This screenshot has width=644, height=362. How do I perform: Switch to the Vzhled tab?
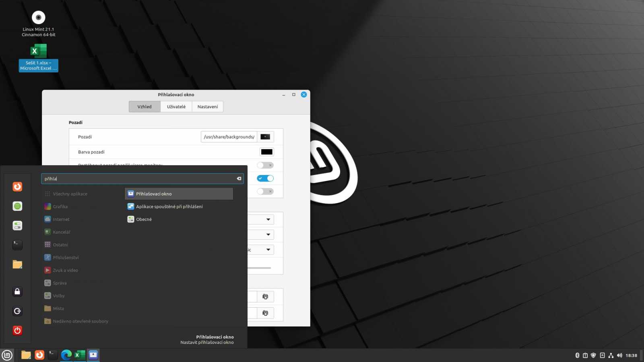[x=144, y=107]
